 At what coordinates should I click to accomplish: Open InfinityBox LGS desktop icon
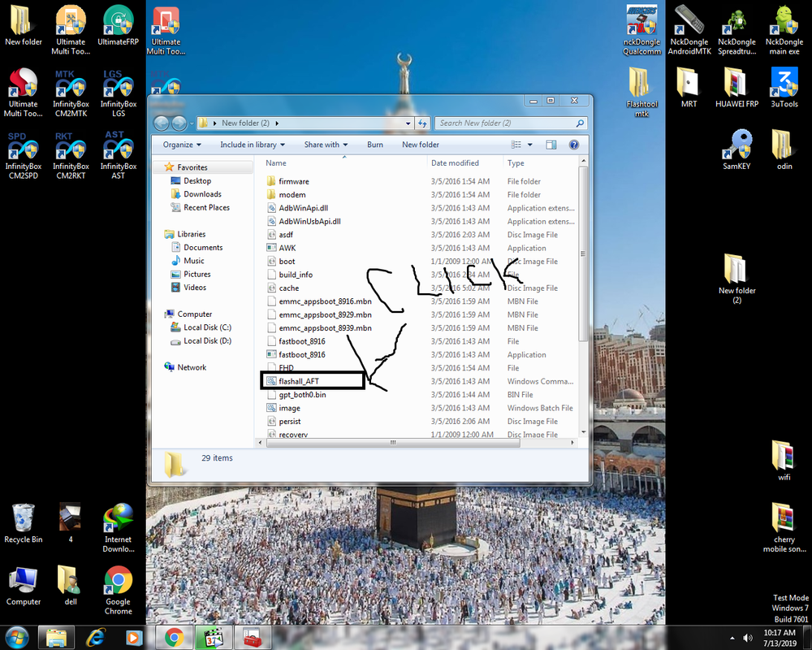(x=118, y=93)
